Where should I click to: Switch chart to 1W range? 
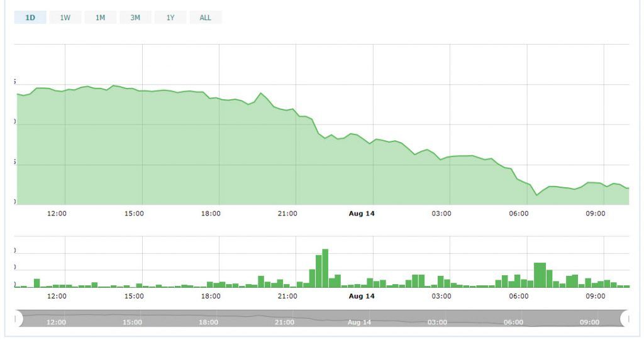click(65, 18)
